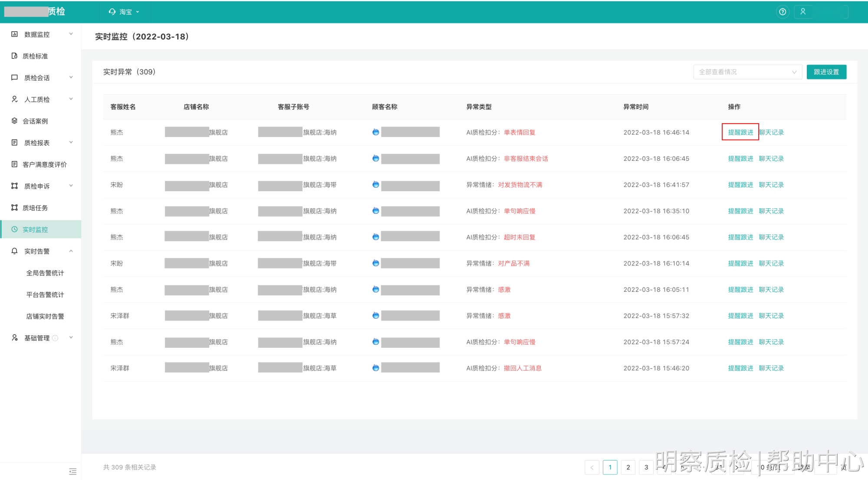Viewport: 868px width, 480px height.
Task: Select current page 1 button
Action: pos(610,467)
